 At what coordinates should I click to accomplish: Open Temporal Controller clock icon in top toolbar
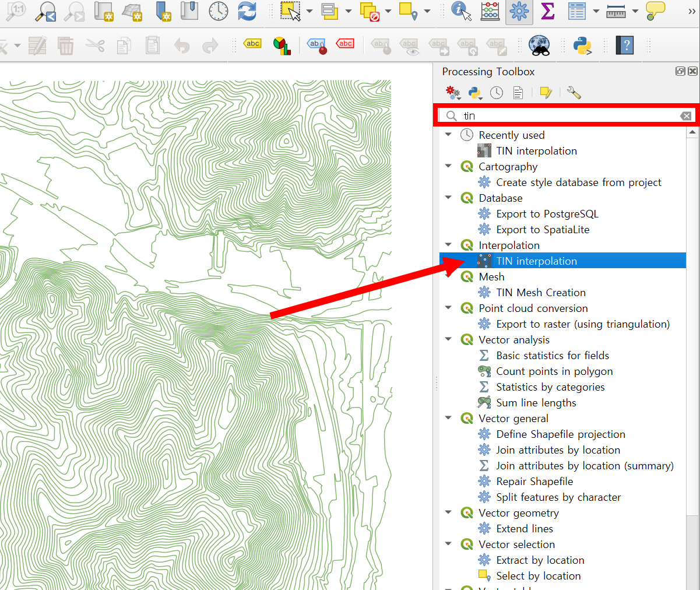click(x=219, y=11)
